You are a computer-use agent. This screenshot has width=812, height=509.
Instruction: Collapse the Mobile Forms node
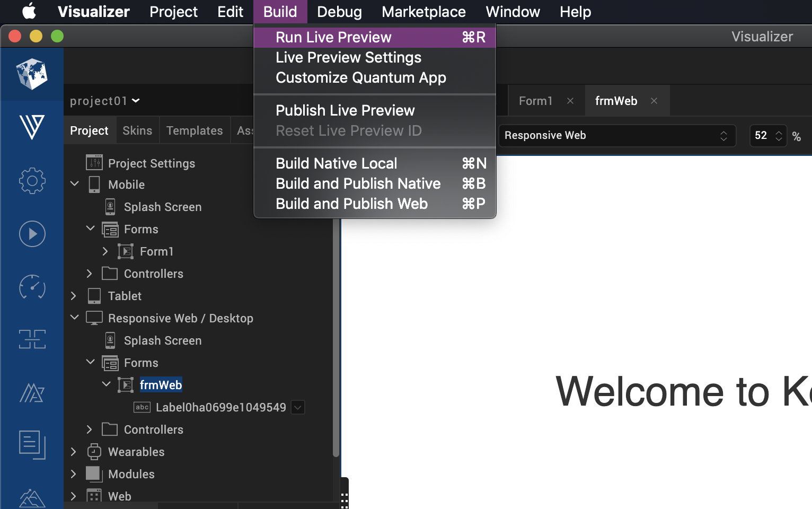91,228
